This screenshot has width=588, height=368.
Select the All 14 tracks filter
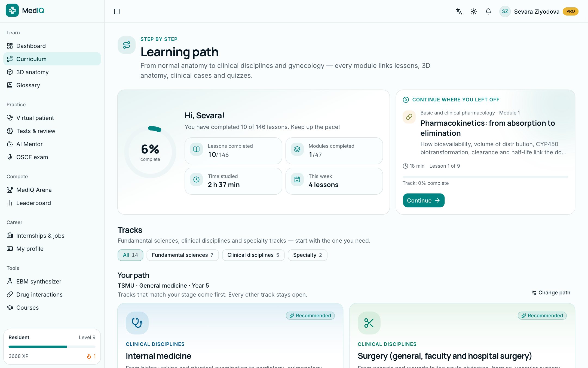coord(130,255)
